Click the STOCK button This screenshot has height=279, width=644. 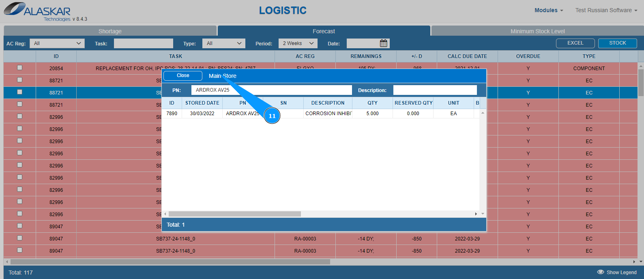(618, 43)
